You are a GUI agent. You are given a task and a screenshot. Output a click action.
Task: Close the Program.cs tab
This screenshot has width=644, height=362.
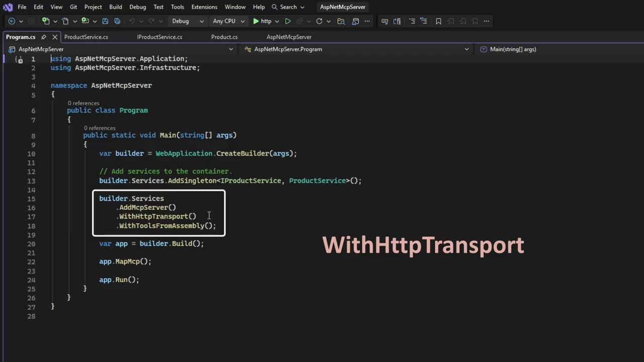(x=55, y=37)
